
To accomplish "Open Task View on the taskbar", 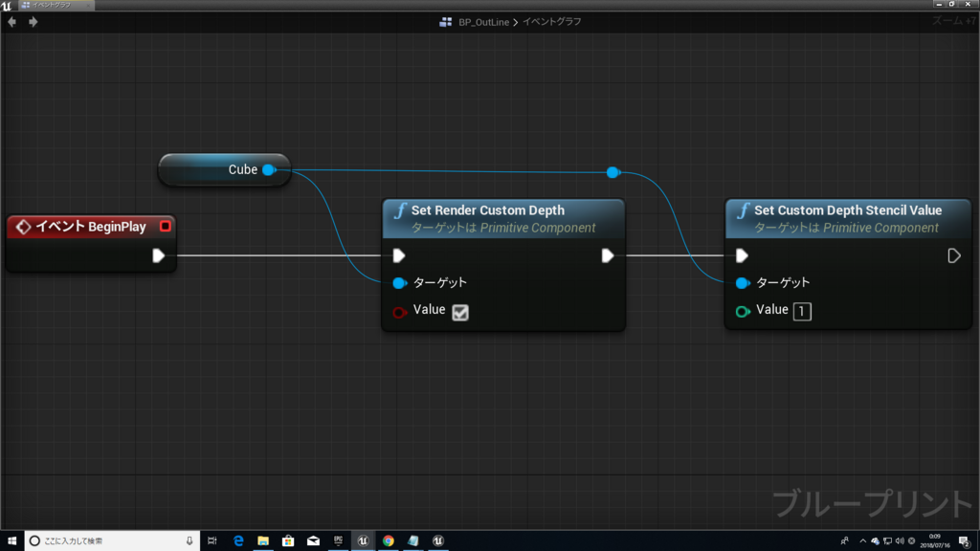I will tap(212, 541).
